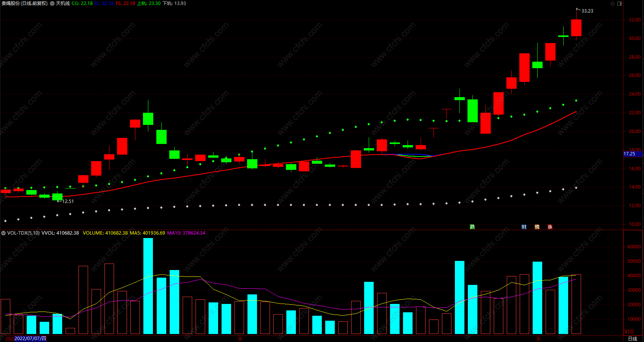Click the VVOL: 410682.38 value
The width and height of the screenshot is (644, 342).
(60, 233)
